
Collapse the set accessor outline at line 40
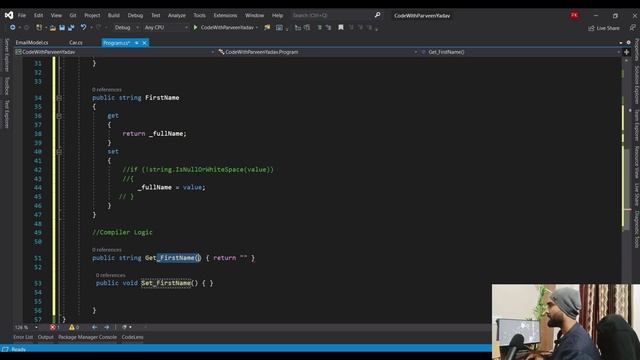[59, 152]
